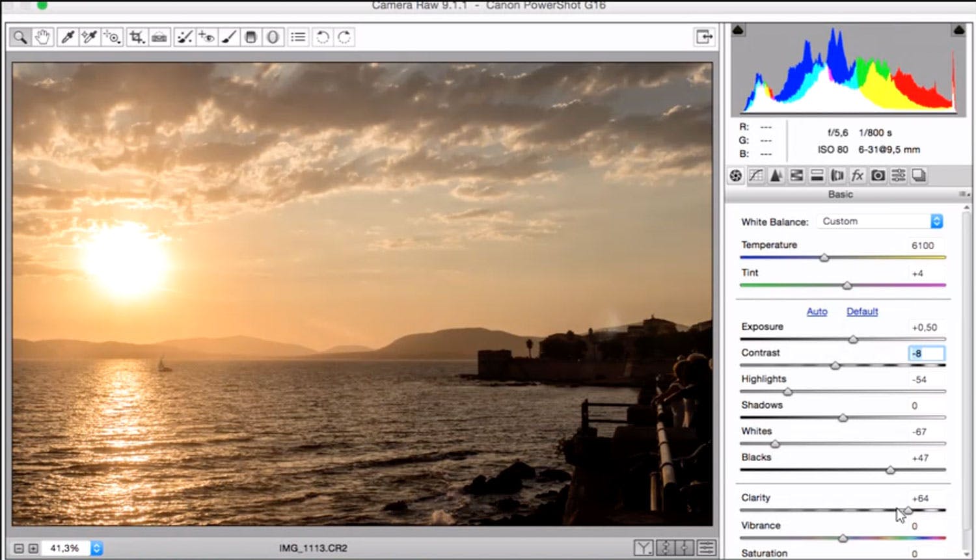The width and height of the screenshot is (976, 560).
Task: Open the zoom level dropdown
Action: (96, 548)
